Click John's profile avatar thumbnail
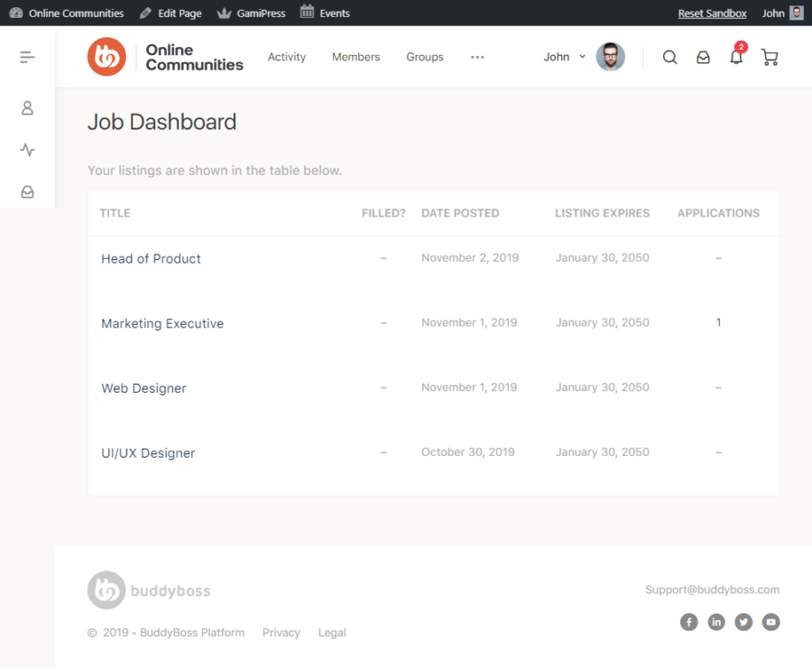The image size is (812, 668). tap(610, 57)
